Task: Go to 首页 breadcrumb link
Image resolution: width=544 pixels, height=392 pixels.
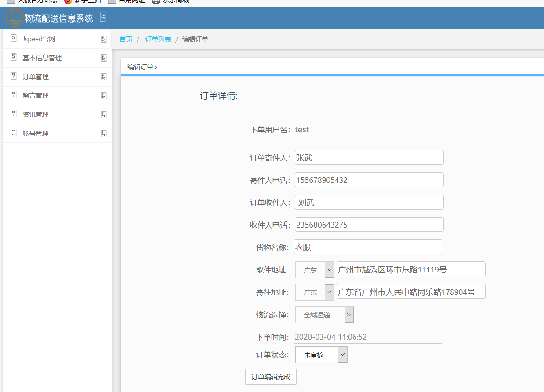Action: coord(126,40)
